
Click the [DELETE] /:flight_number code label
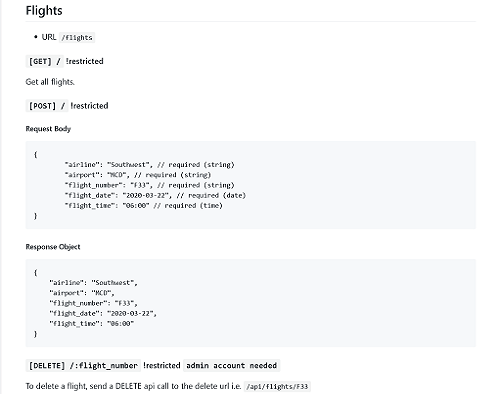[x=83, y=366]
